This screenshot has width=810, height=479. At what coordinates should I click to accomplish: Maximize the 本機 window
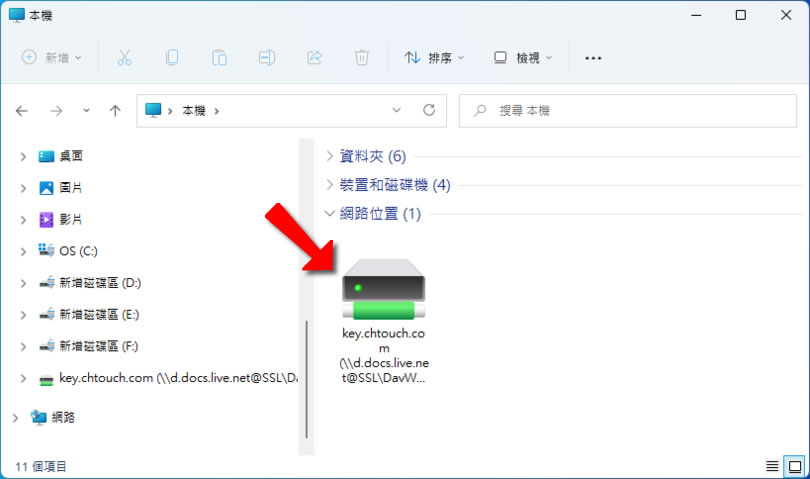pos(741,15)
